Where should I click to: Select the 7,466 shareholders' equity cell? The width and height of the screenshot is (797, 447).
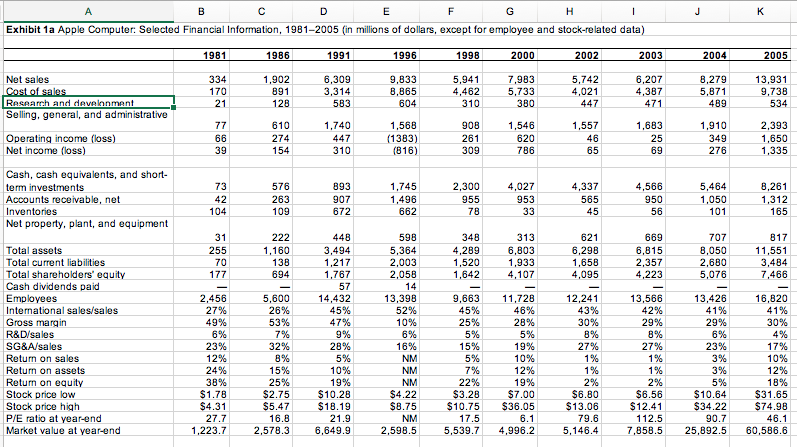point(760,275)
